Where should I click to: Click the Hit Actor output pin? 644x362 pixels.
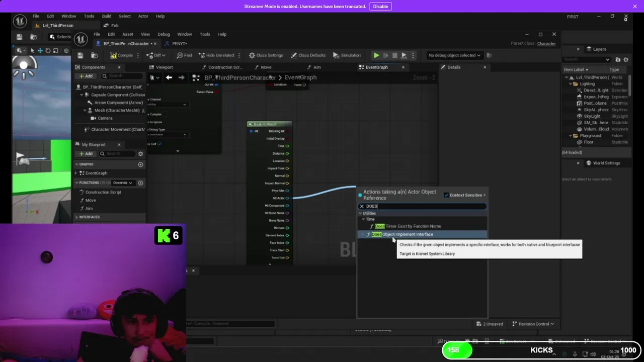tap(287, 198)
